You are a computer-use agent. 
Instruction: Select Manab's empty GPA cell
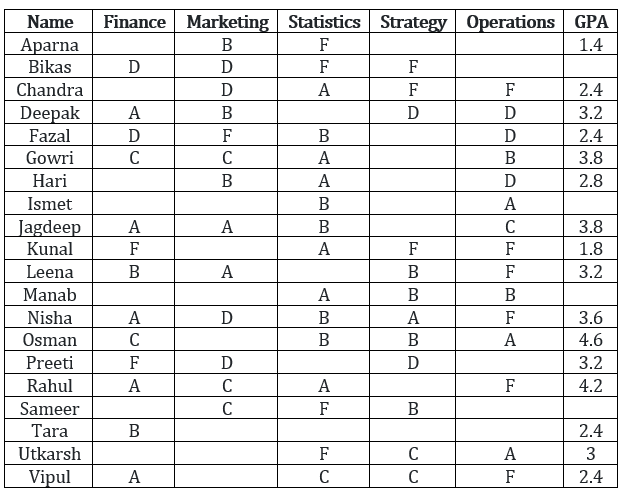coord(591,294)
